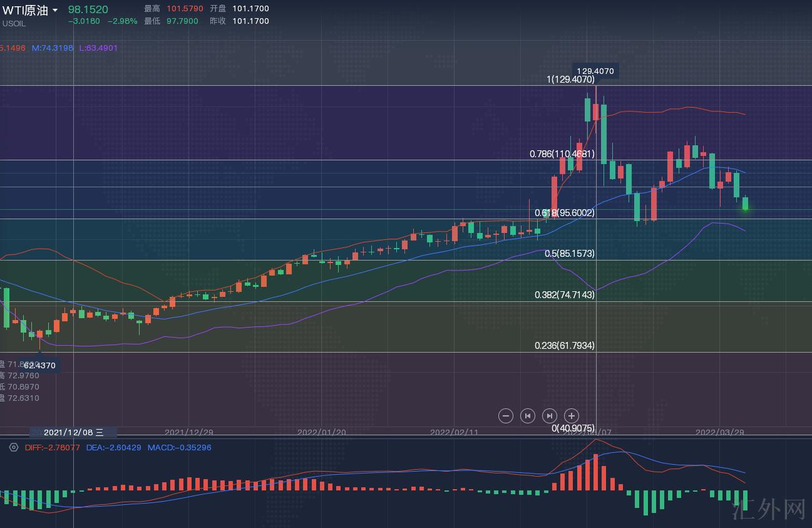Select the 0.786(110.4681) Fibonacci level label

tap(562, 153)
